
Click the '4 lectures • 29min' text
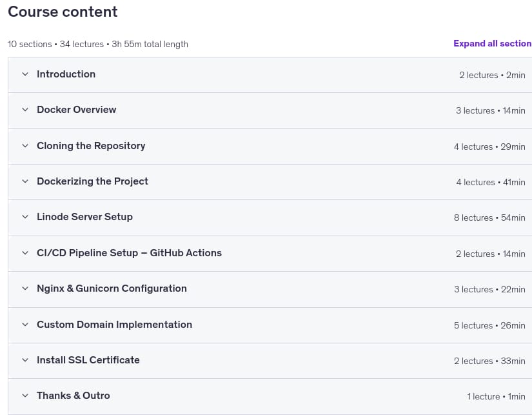coord(489,147)
